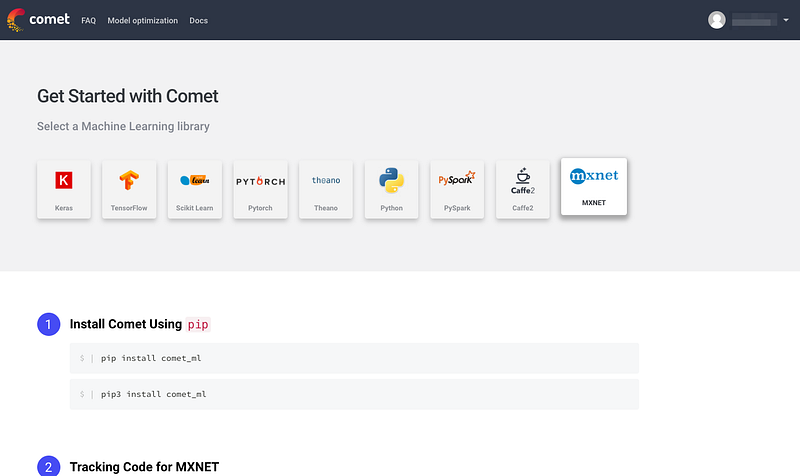Open the user avatar icon

tap(717, 20)
